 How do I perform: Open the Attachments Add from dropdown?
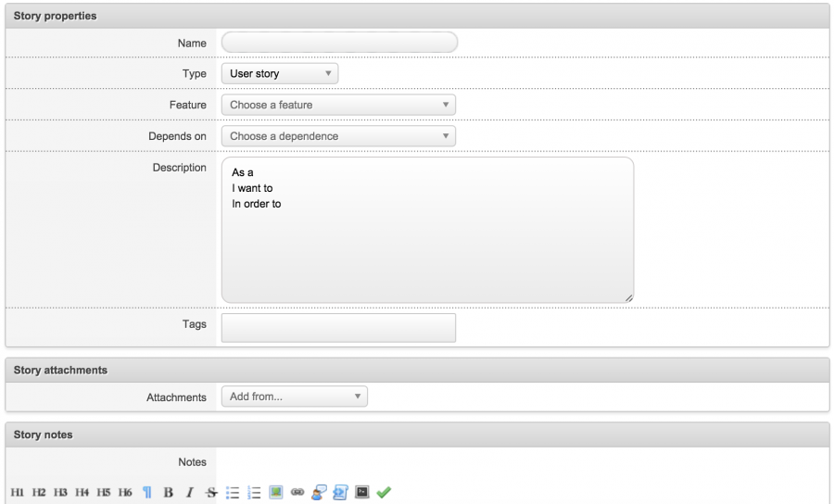click(x=294, y=397)
